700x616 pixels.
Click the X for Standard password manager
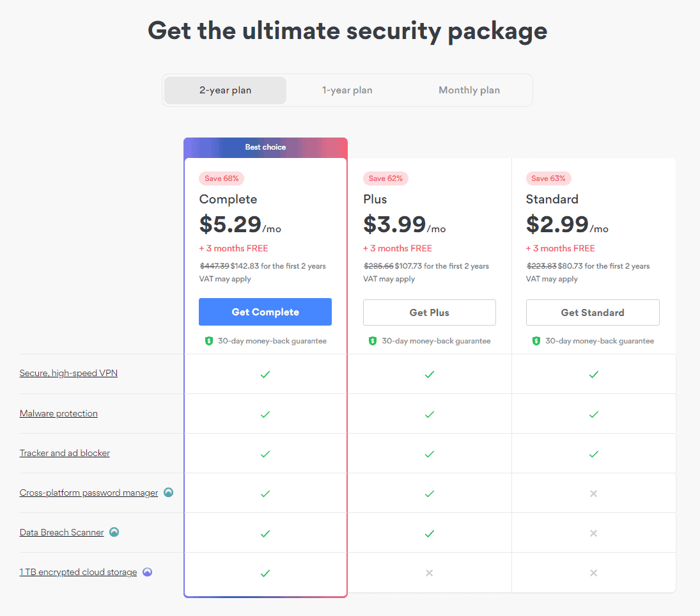tap(594, 494)
